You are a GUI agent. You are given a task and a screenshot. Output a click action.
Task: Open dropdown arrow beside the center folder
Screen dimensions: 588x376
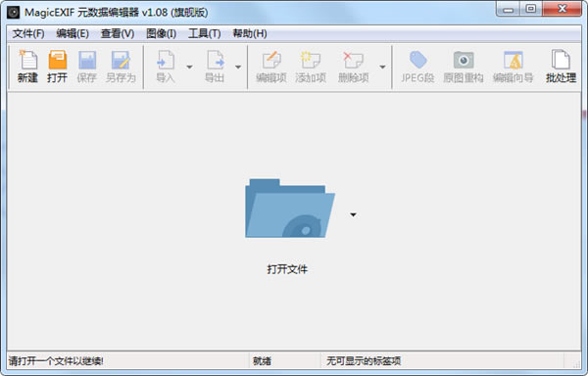tap(353, 215)
